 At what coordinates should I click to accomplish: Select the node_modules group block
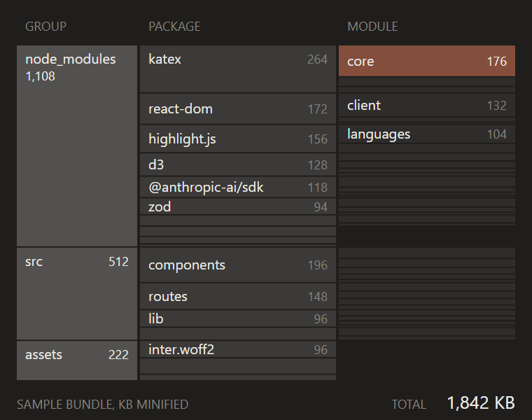[x=77, y=146]
